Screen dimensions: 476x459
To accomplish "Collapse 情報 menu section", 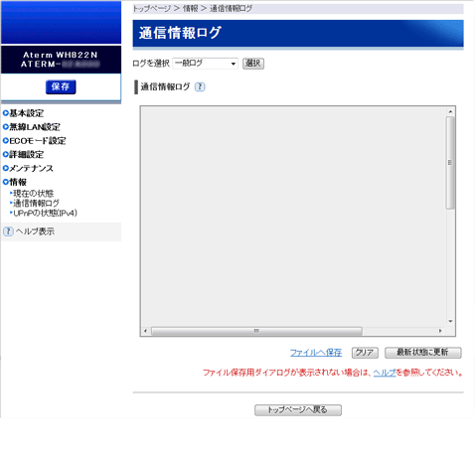I will [x=18, y=182].
